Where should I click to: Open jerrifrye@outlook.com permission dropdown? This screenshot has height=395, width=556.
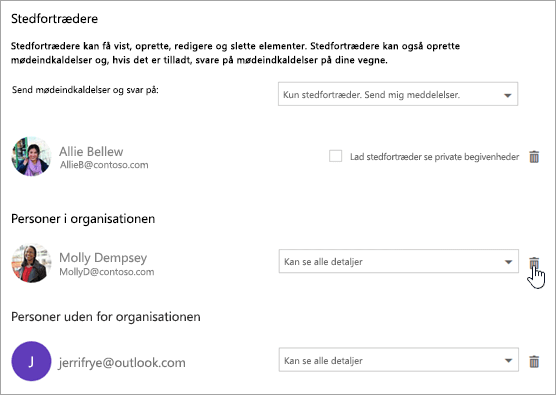click(x=399, y=360)
